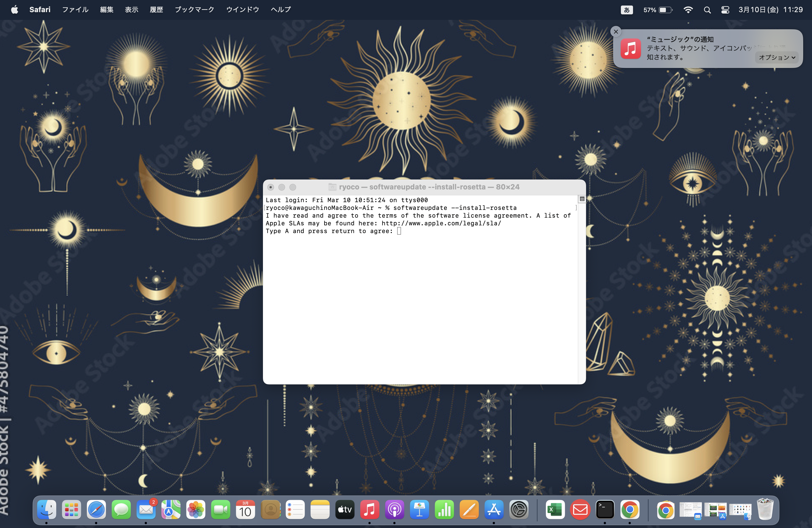The image size is (812, 528).
Task: Open the Apple menu
Action: click(x=14, y=10)
